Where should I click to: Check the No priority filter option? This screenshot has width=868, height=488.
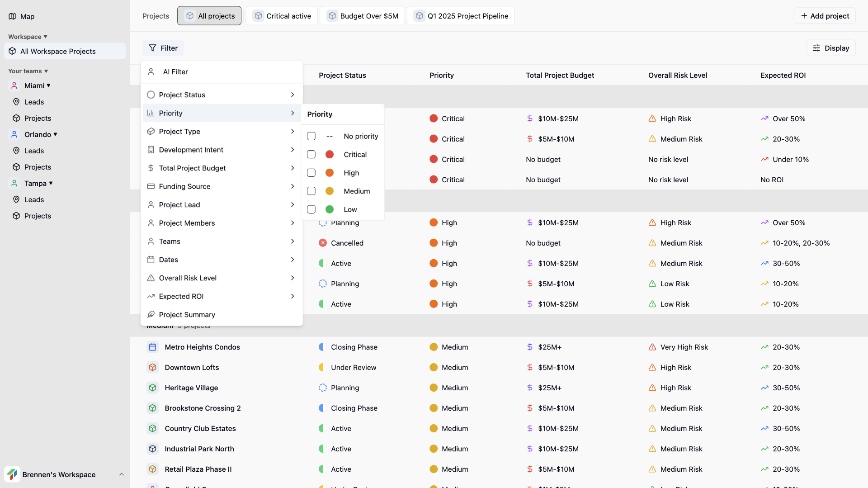tap(311, 136)
